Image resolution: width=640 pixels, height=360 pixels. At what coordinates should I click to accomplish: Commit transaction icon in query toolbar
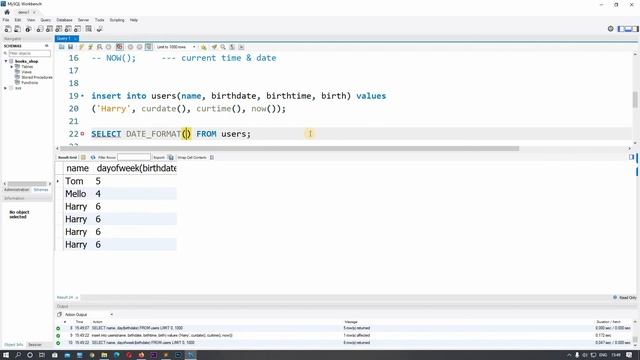[131, 47]
